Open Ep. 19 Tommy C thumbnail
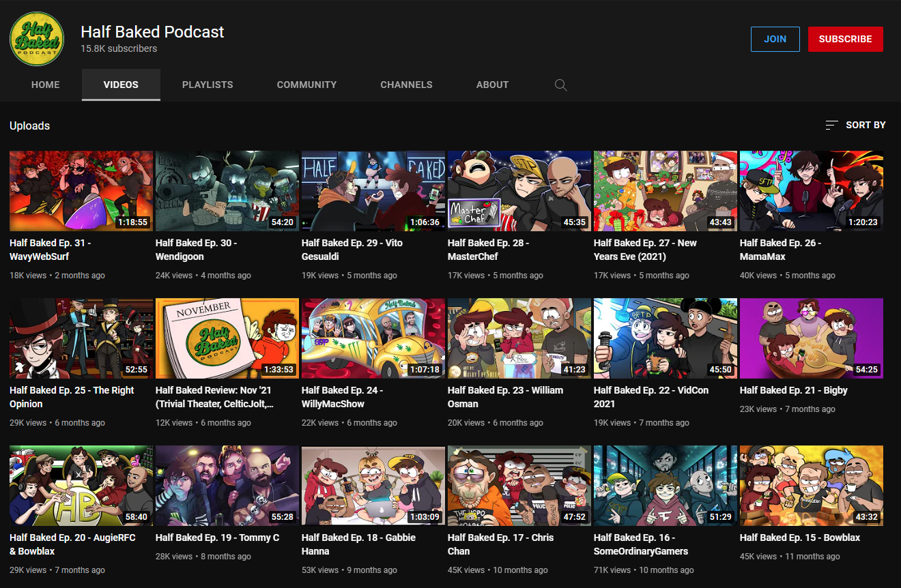 tap(227, 486)
